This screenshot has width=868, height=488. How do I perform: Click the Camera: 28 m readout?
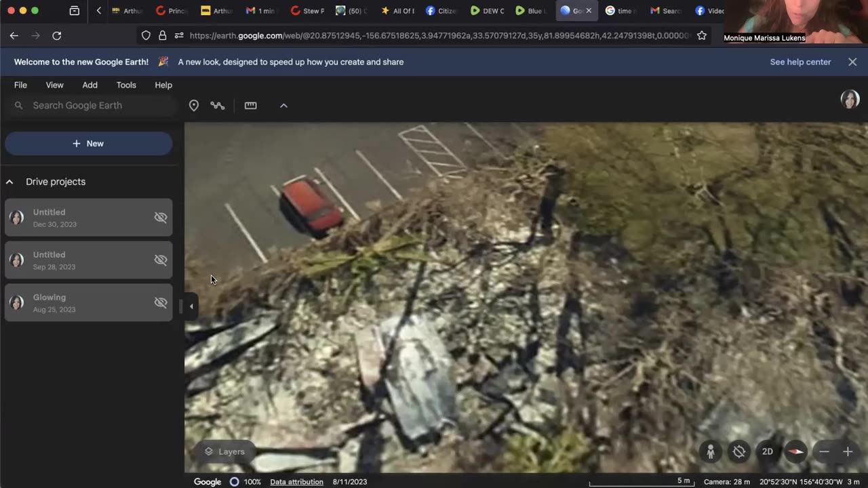pyautogui.click(x=727, y=482)
